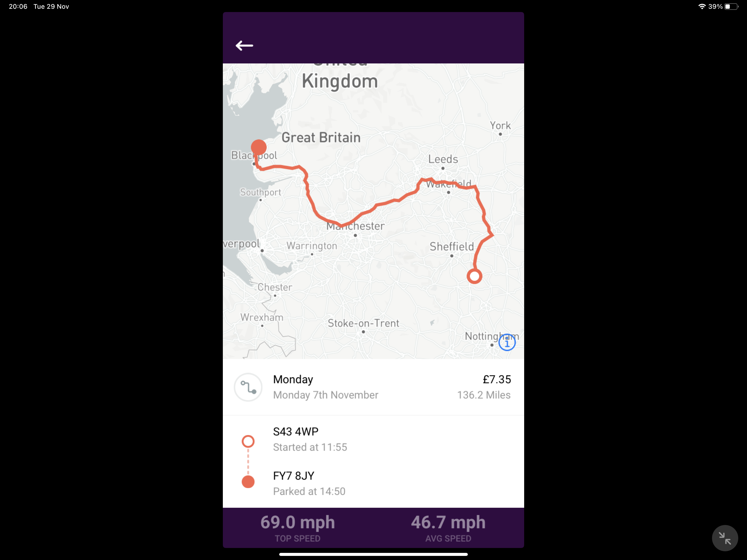Tap the battery indicator in the status bar

point(731,6)
